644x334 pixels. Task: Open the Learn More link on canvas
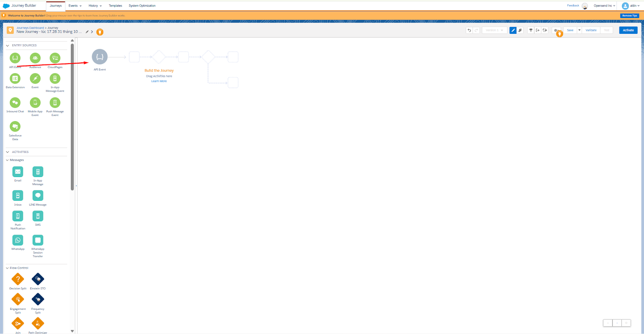point(159,81)
